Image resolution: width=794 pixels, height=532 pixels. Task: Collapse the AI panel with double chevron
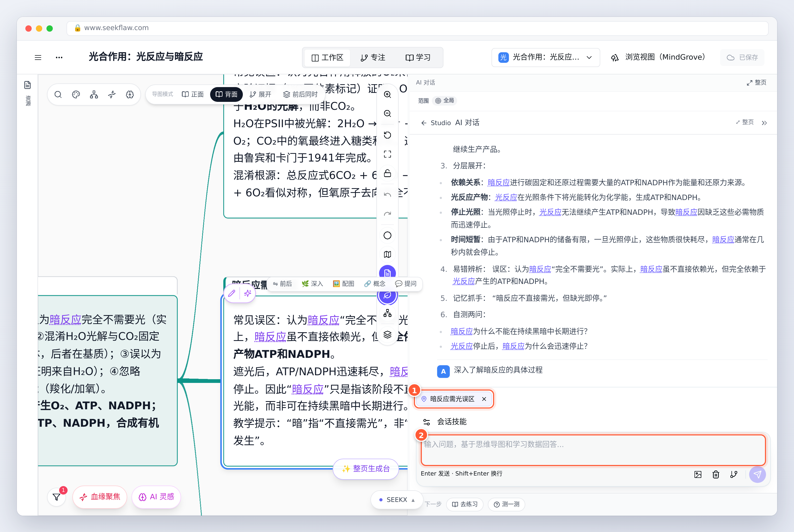(x=764, y=123)
